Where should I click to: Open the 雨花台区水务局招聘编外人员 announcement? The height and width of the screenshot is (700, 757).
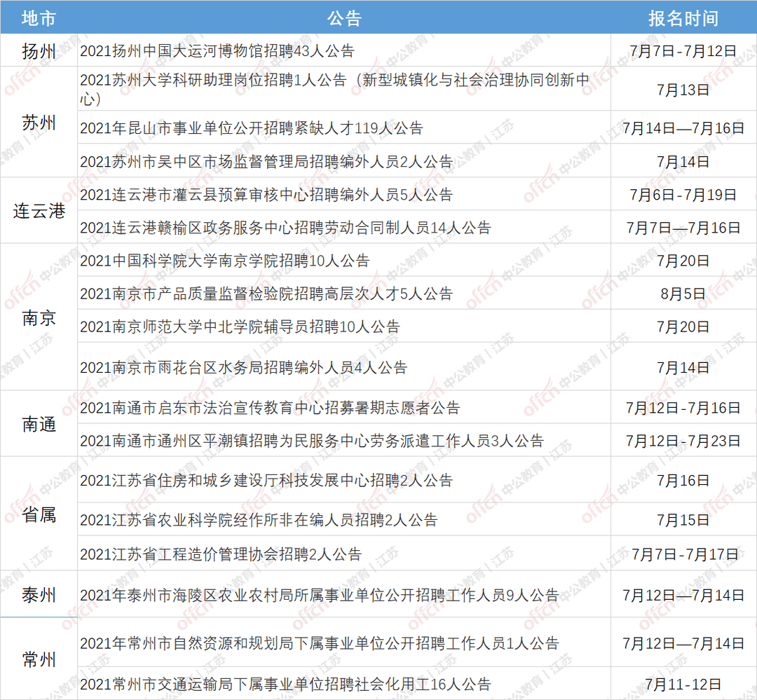(244, 368)
